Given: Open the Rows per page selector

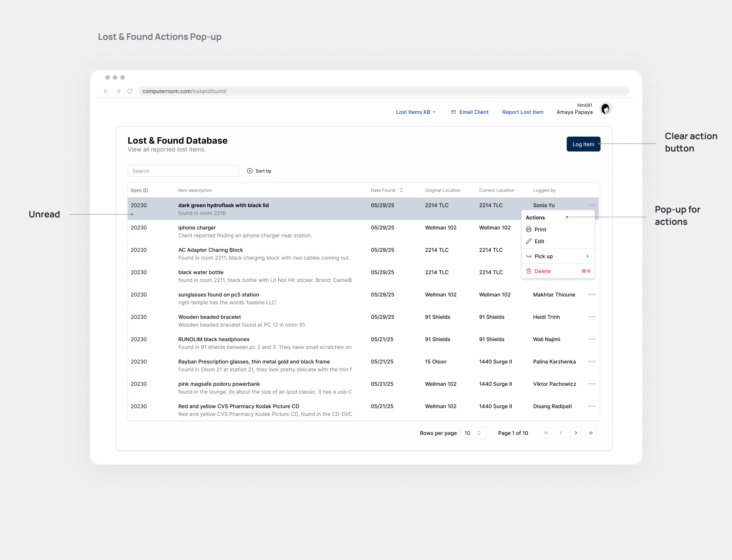Looking at the screenshot, I should 472,433.
